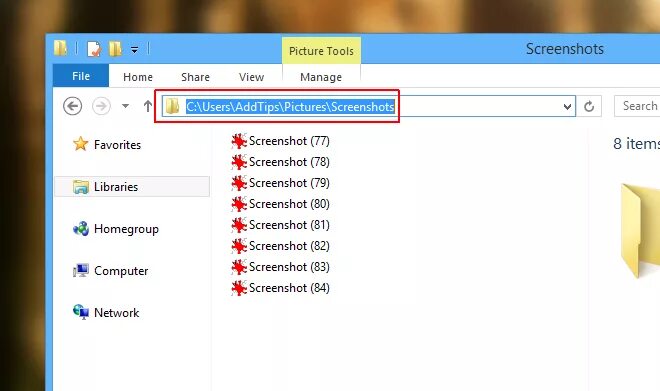Viewport: 660px width, 391px height.
Task: Click the large folder preview in details pane
Action: [640, 231]
